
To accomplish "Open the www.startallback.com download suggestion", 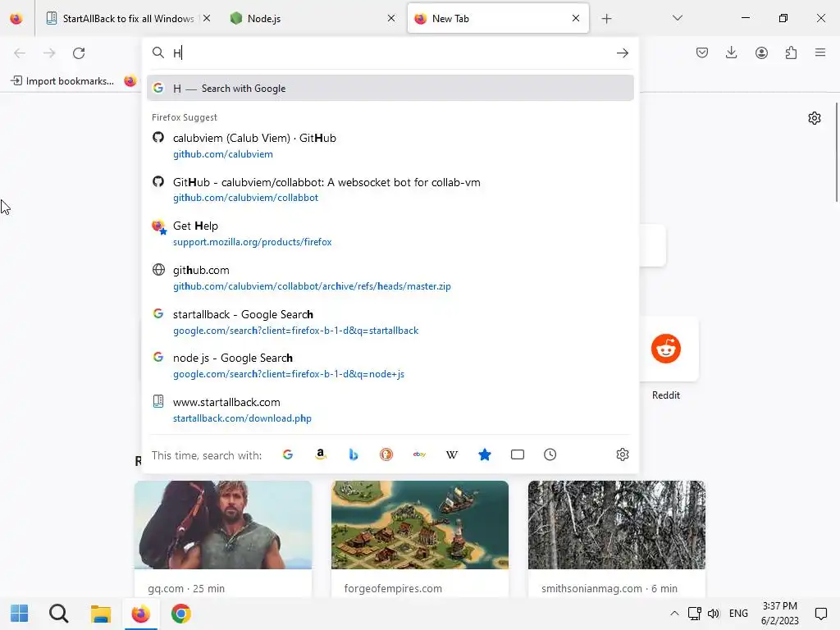I will point(390,410).
